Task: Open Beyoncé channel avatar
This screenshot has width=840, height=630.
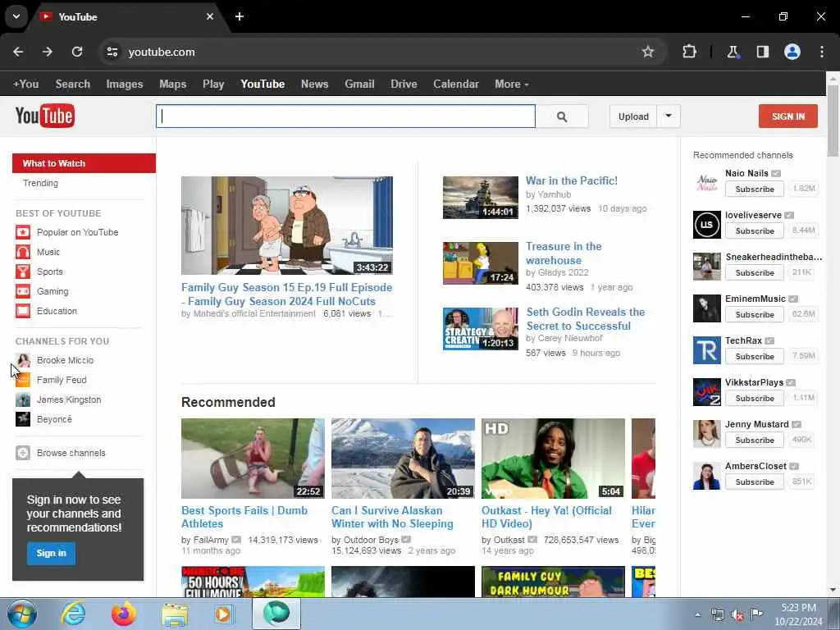Action: pos(23,419)
